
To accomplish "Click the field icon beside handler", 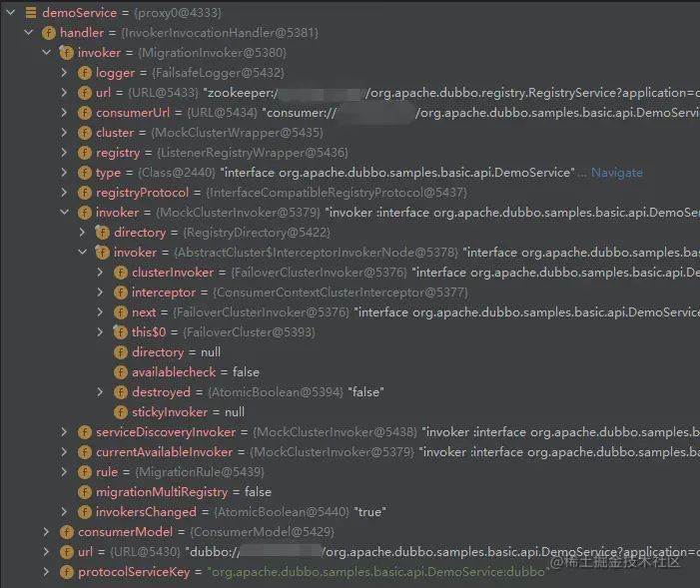I will point(49,33).
